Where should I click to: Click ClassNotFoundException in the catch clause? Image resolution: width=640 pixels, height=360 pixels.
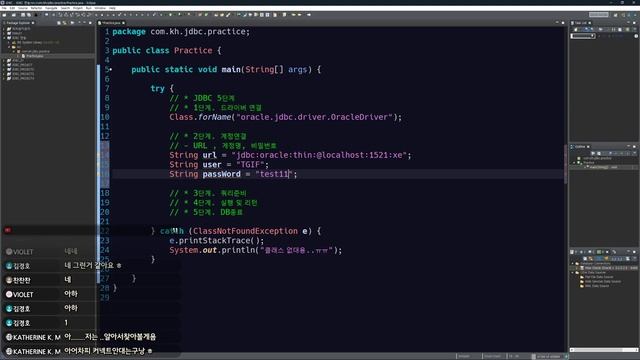click(x=245, y=231)
